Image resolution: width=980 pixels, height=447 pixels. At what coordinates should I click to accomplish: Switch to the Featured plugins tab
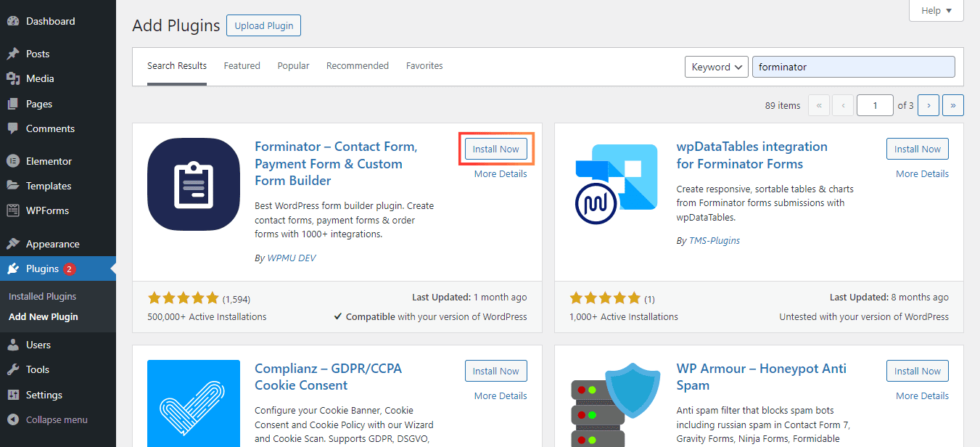[x=242, y=65]
